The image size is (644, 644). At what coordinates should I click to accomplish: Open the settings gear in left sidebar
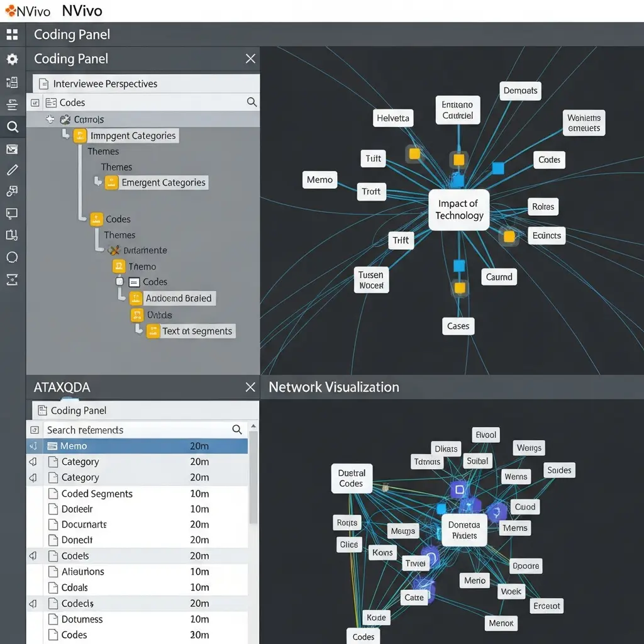point(13,59)
